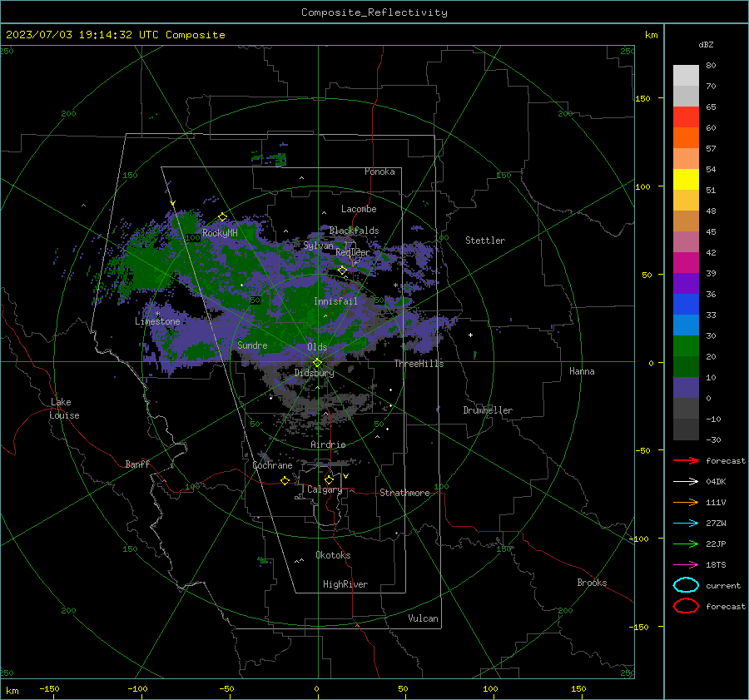Image resolution: width=749 pixels, height=700 pixels.
Task: Click the dBZ legend heading
Action: 706,44
